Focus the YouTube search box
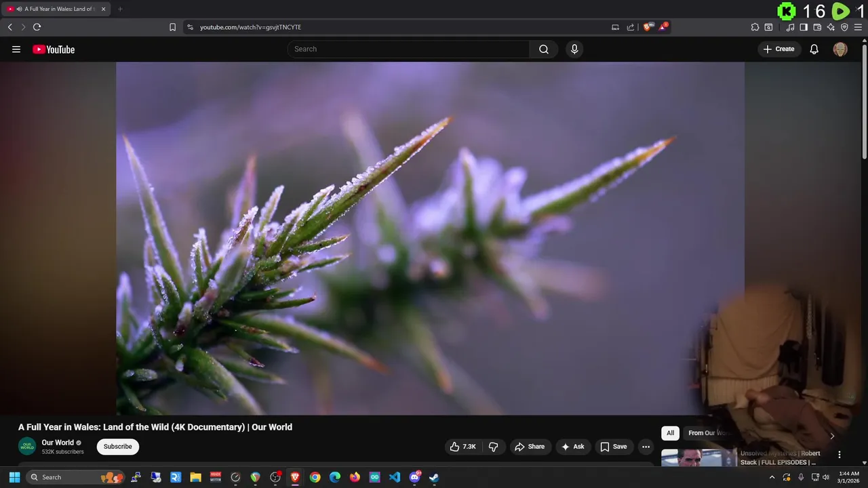The image size is (868, 488). click(x=408, y=49)
